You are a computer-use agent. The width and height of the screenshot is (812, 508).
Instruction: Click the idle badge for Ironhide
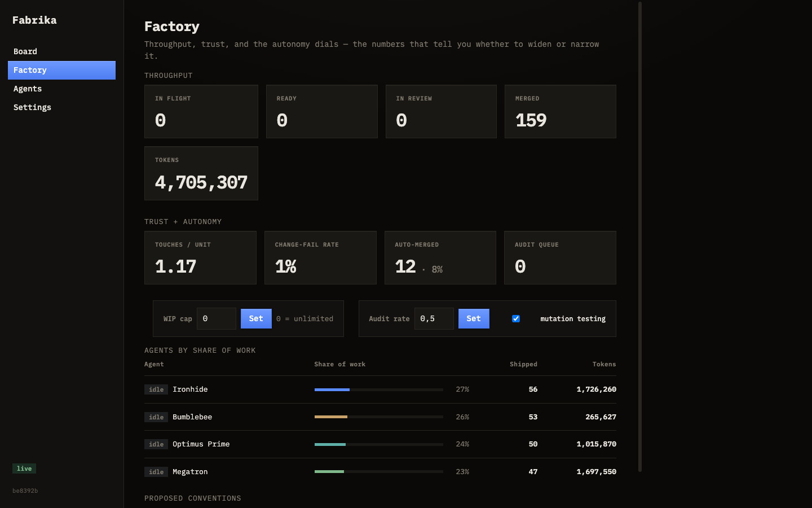[x=156, y=389]
